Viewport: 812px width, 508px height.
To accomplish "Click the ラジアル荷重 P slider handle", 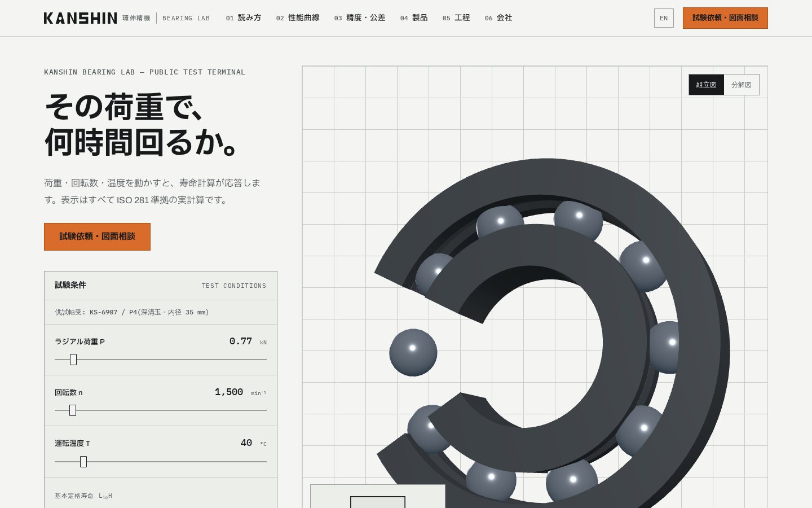I will (x=73, y=360).
